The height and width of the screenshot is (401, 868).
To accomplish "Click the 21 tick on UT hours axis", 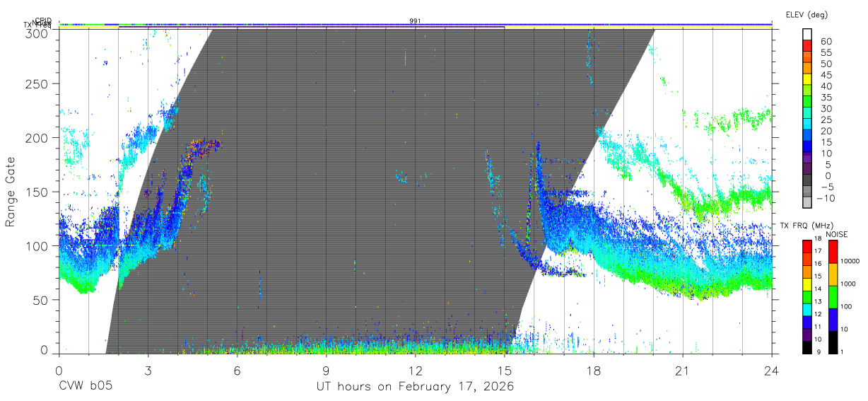I will [682, 371].
